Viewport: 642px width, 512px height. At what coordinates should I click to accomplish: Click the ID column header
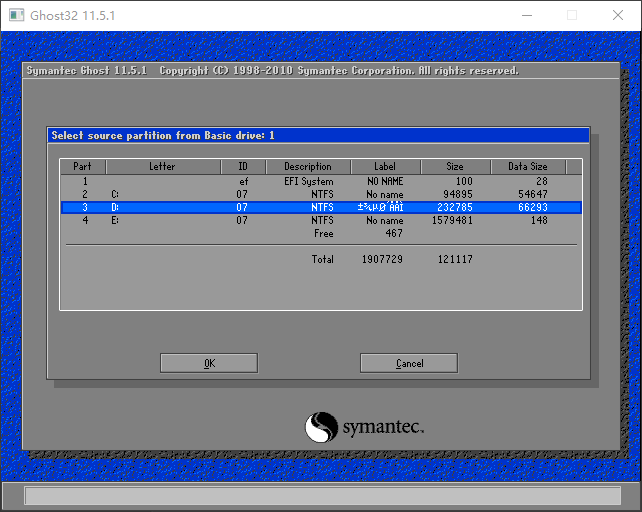click(242, 166)
